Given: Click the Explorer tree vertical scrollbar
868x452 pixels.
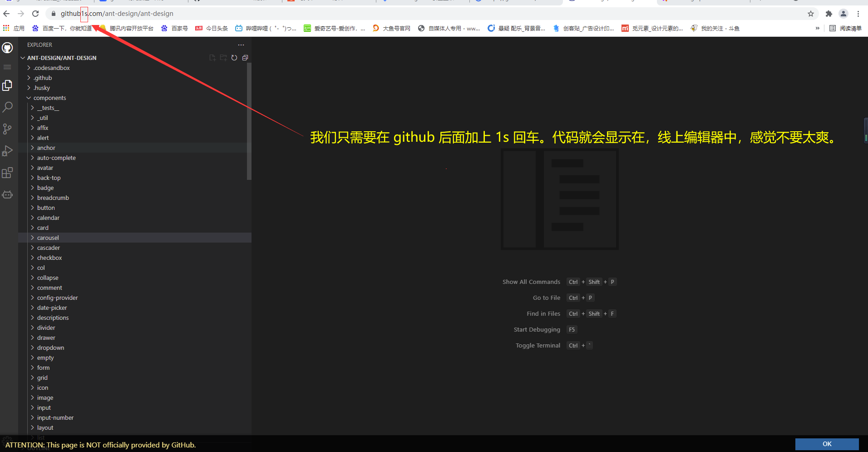Looking at the screenshot, I should [x=249, y=121].
